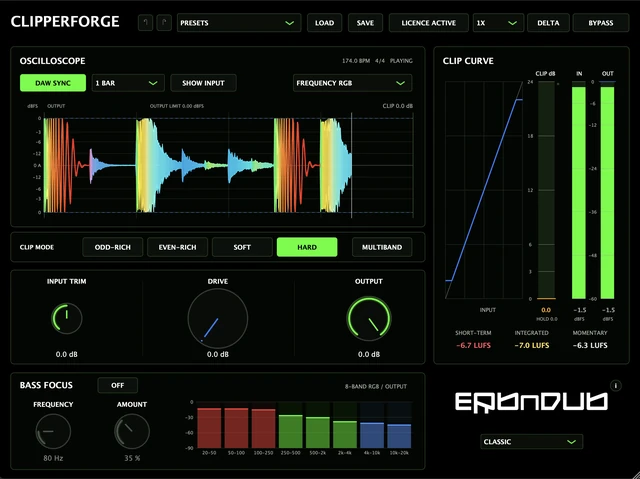The image size is (640, 479).
Task: Click the CLIPPERFORGE title
Action: (x=65, y=22)
